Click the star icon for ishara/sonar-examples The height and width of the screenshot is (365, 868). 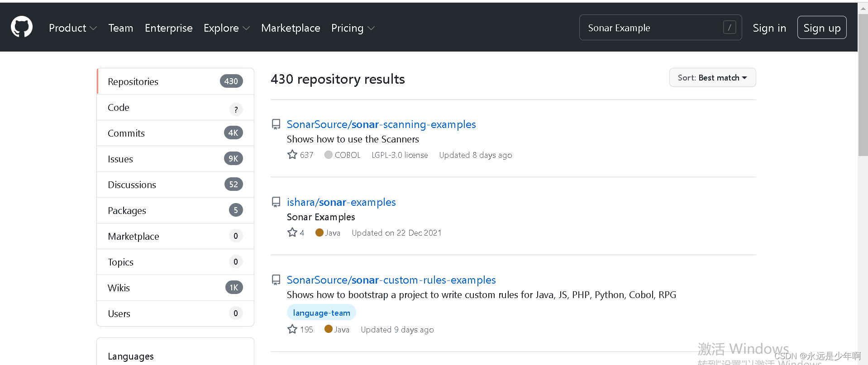click(292, 232)
